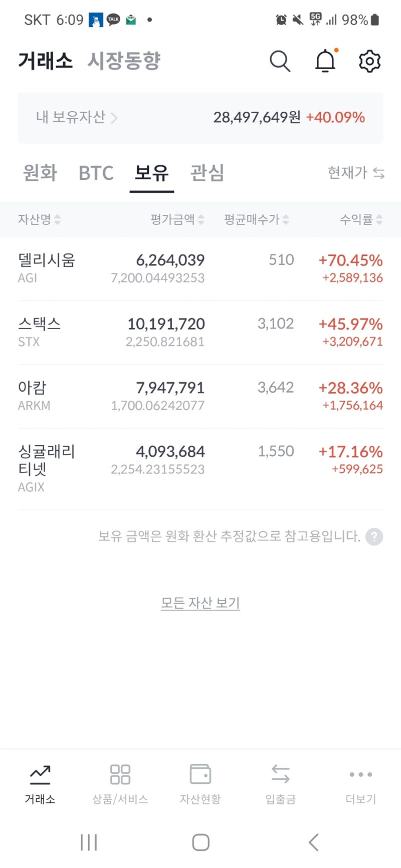Image resolution: width=401 pixels, height=868 pixels.
Task: Sort by 평균매수가 using its arrows
Action: tap(256, 219)
